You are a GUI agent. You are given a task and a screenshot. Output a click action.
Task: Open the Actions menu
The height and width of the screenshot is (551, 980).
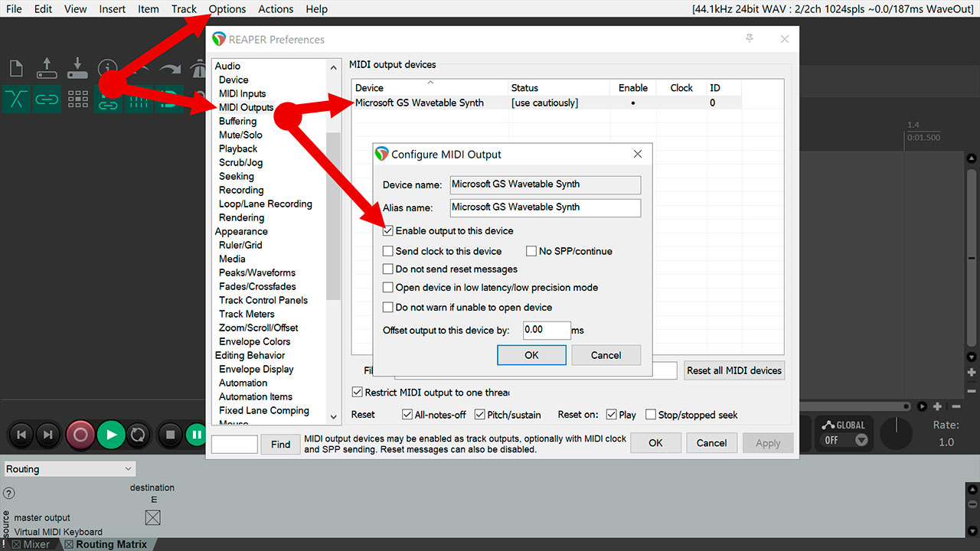(276, 9)
